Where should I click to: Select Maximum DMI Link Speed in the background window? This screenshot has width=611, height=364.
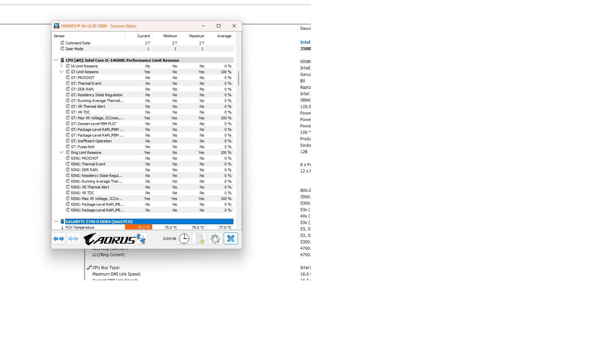click(117, 274)
